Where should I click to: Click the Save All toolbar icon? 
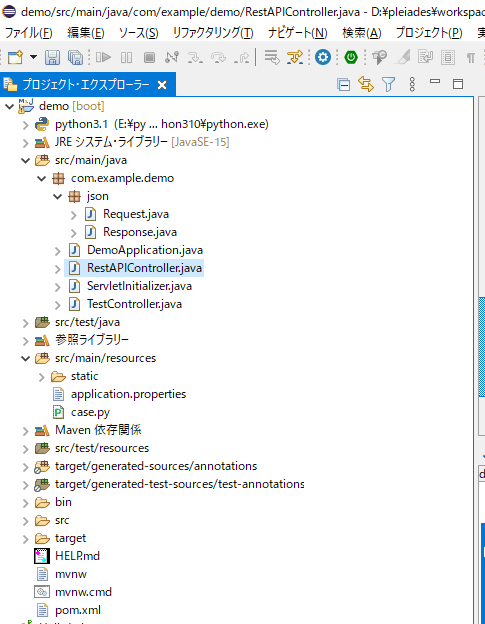(75, 58)
